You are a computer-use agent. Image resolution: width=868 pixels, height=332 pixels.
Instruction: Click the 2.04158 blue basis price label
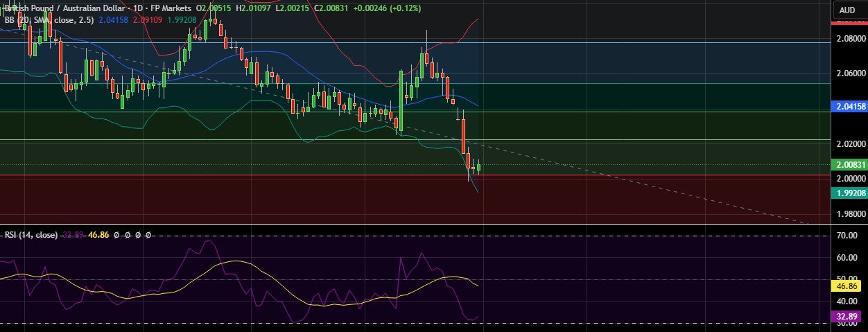(849, 107)
